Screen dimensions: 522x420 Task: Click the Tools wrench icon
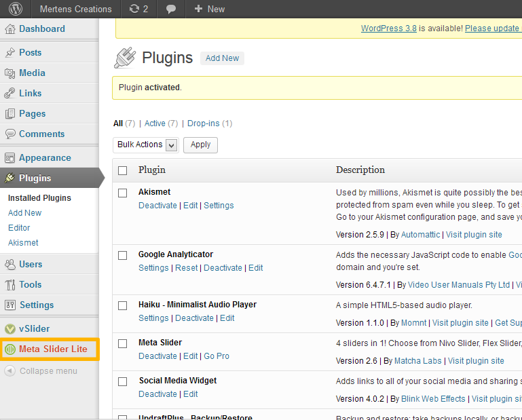click(x=10, y=285)
